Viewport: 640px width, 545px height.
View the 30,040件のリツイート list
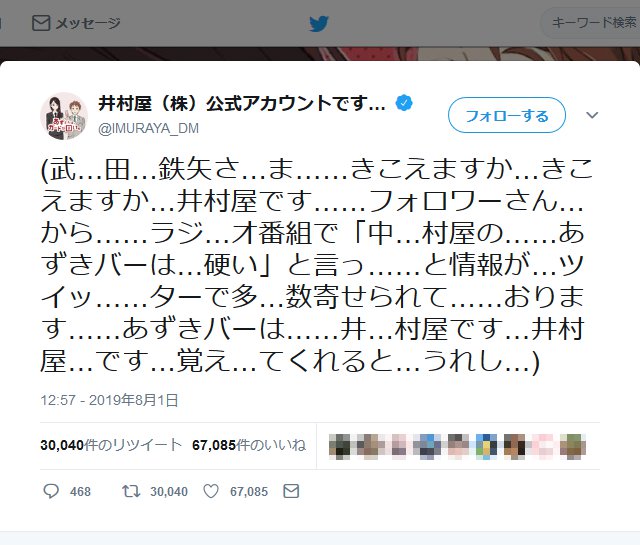111,445
